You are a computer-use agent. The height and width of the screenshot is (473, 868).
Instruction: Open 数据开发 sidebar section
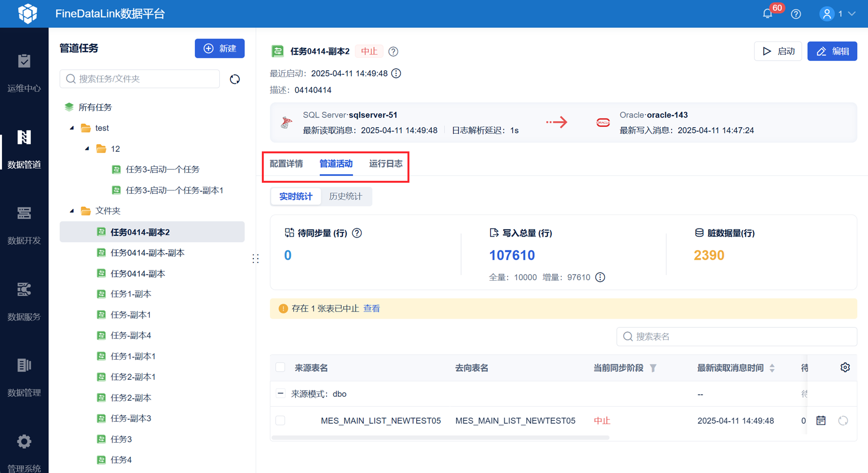point(24,225)
